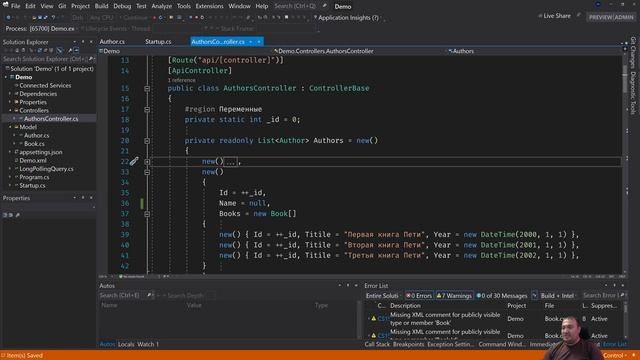Switch to the Breakpoints tab
Screen dimensions: 640x360
point(408,344)
